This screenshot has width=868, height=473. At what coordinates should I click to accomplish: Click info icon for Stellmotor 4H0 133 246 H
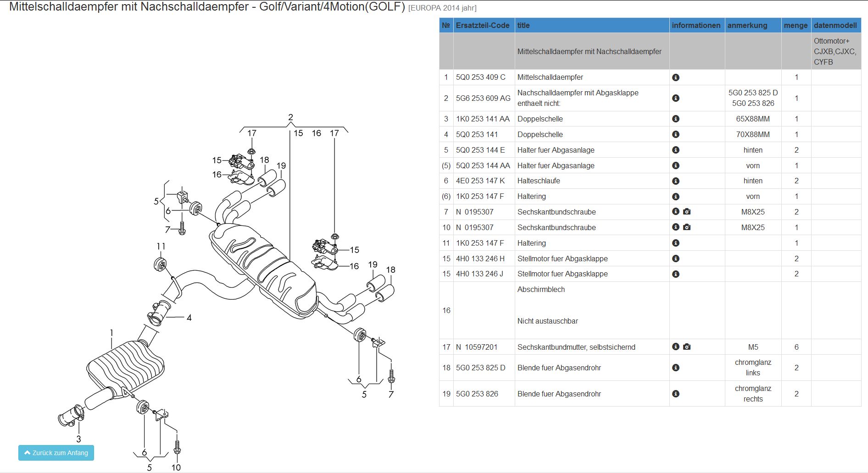tap(675, 258)
